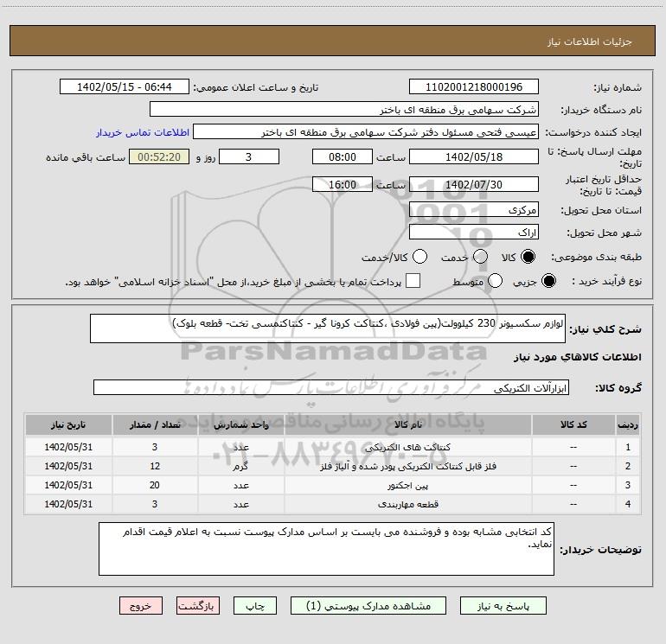Click the response deadline time 08:00 field

343,156
